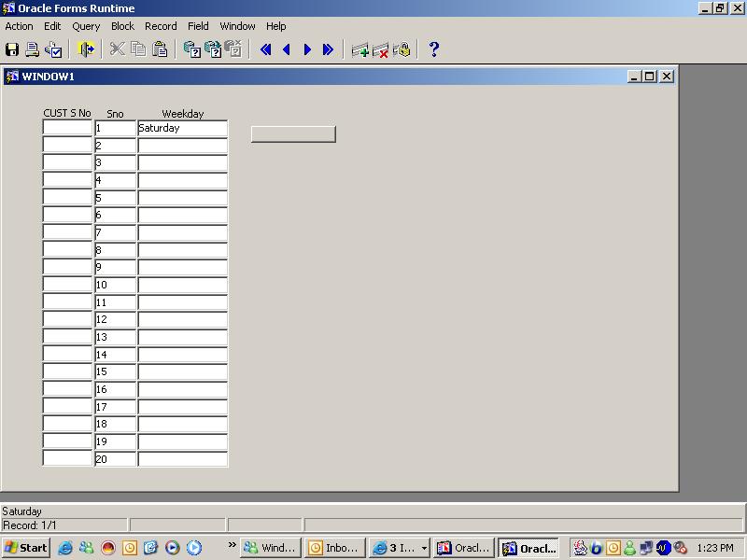Click the Print toolbar icon
747x560 pixels.
[33, 49]
